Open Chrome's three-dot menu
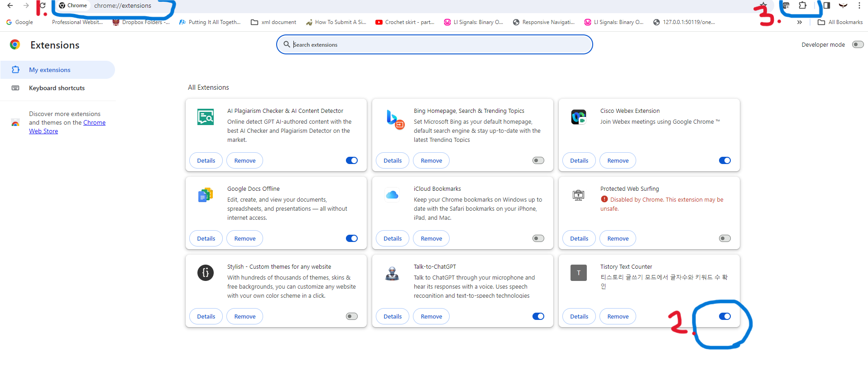Viewport: 868px width, 377px height. pos(859,5)
